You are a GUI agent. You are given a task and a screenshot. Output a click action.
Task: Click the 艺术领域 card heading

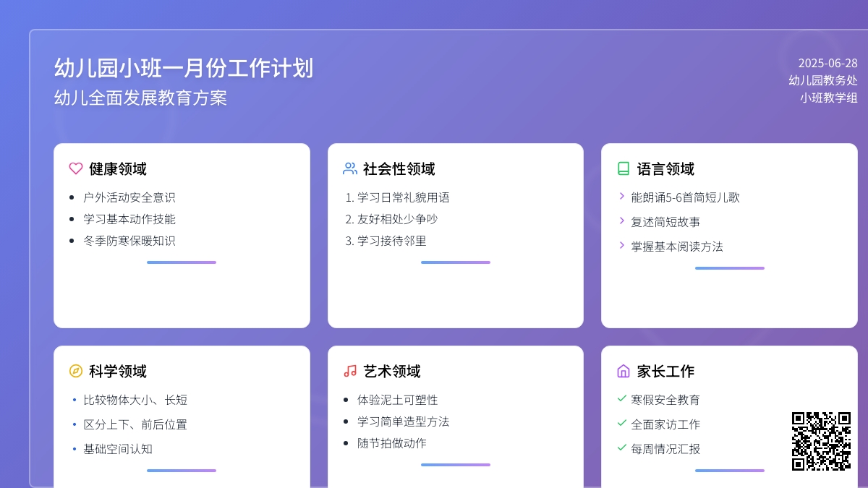point(392,372)
